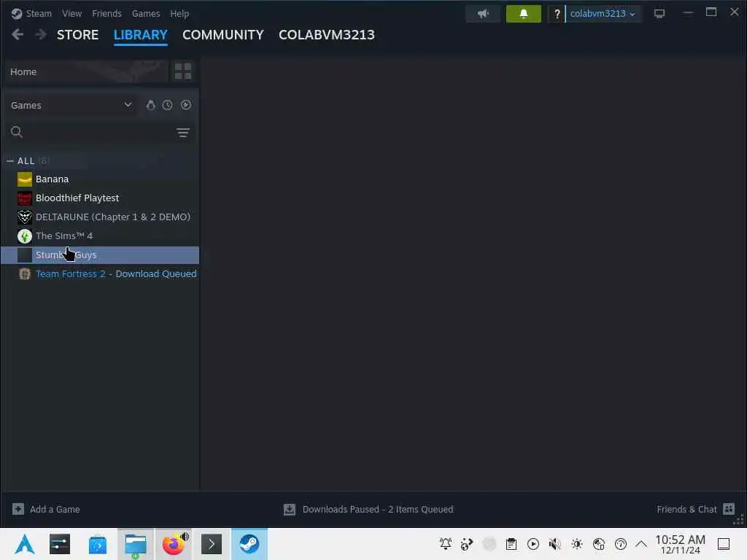747x560 pixels.
Task: Click The Sims 4 plumbob icon
Action: (x=25, y=236)
